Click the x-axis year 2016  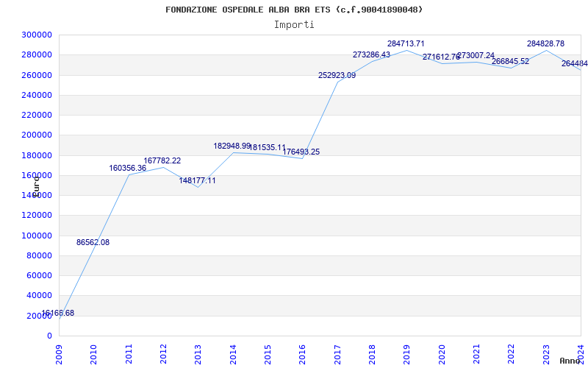click(303, 355)
